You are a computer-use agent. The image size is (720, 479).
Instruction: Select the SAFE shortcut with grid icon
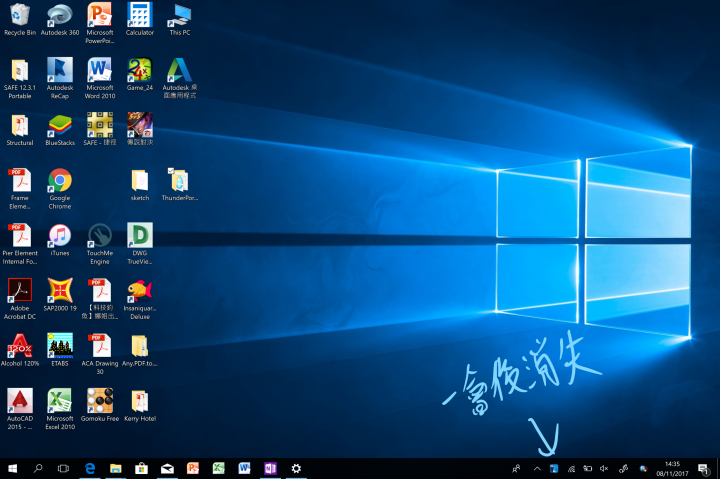tap(100, 130)
